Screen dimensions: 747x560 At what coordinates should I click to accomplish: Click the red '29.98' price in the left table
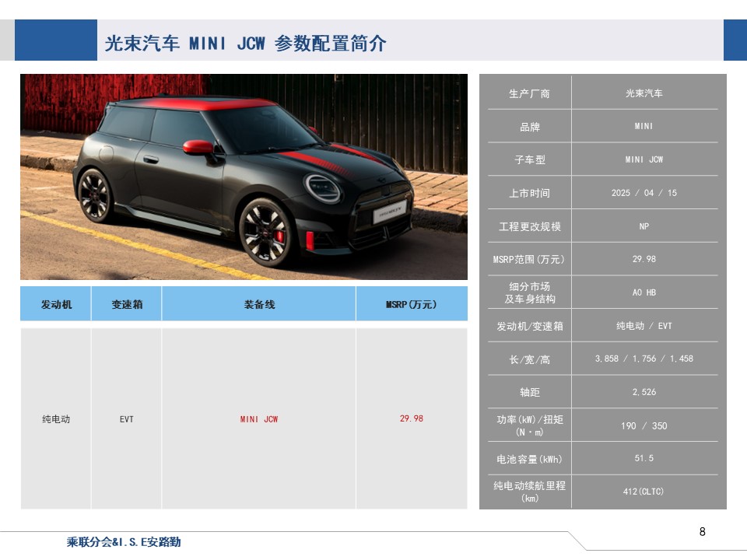click(412, 418)
